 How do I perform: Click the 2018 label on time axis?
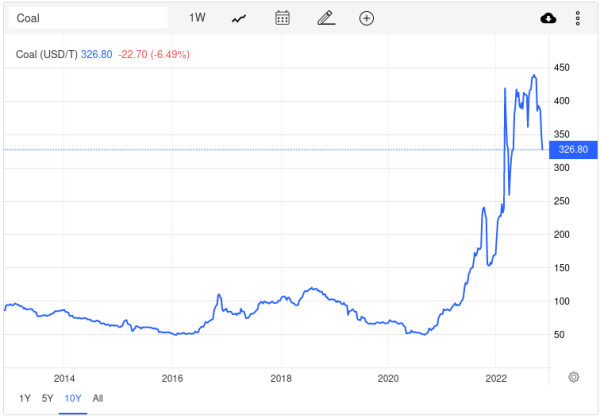pos(281,378)
